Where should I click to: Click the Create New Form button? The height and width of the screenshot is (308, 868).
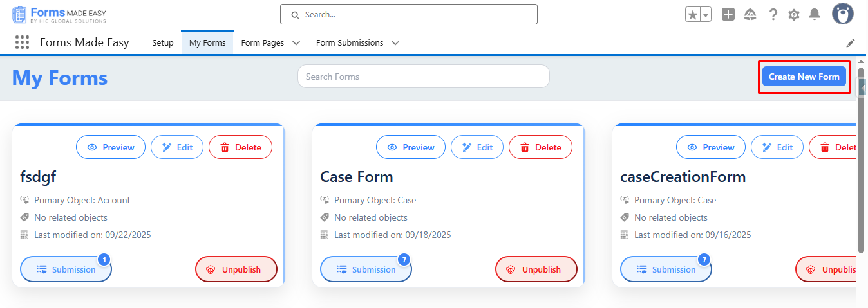(x=804, y=77)
